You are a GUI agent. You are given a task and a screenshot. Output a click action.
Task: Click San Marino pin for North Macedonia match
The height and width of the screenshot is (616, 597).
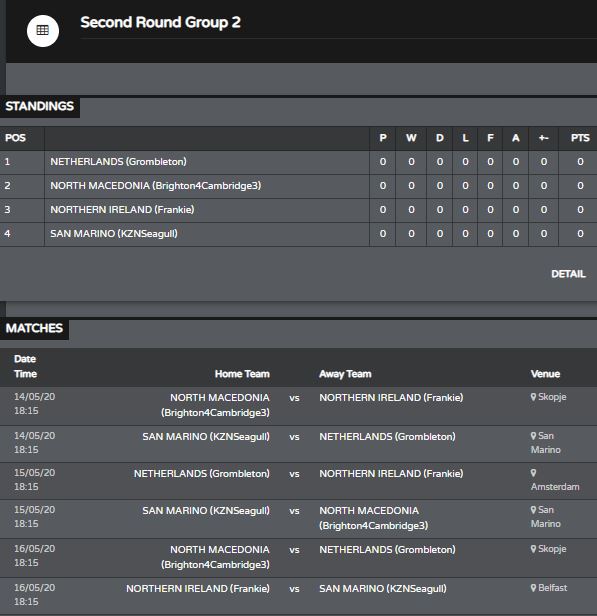[533, 510]
